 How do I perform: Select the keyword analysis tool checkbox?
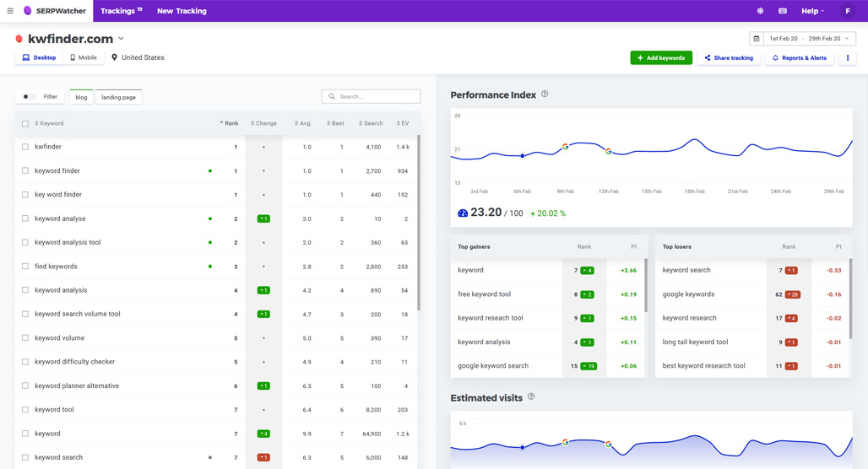click(x=25, y=242)
